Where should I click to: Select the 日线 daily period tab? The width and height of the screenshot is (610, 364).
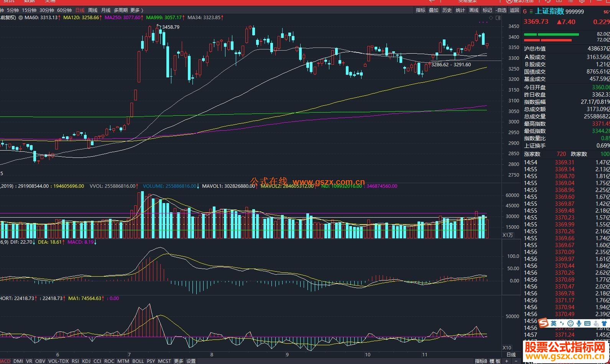tap(80, 10)
